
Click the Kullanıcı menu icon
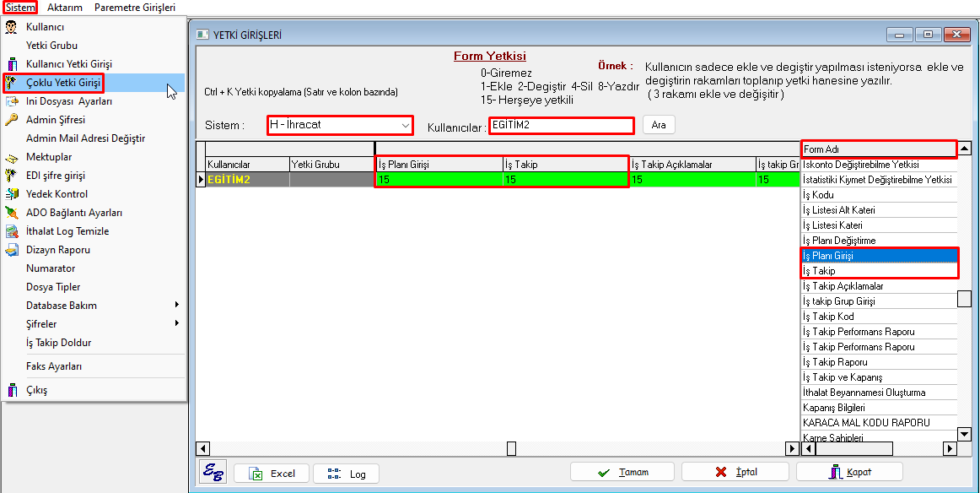pos(12,27)
